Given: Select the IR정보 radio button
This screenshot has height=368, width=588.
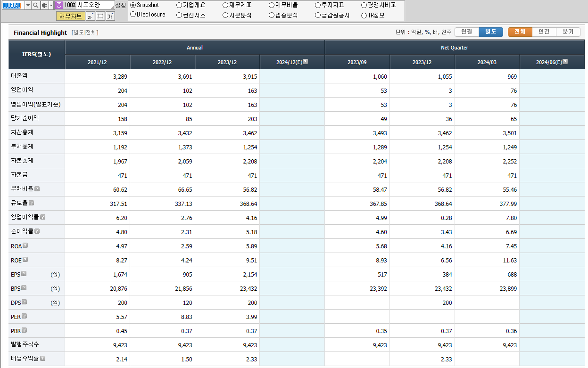Looking at the screenshot, I should (364, 15).
